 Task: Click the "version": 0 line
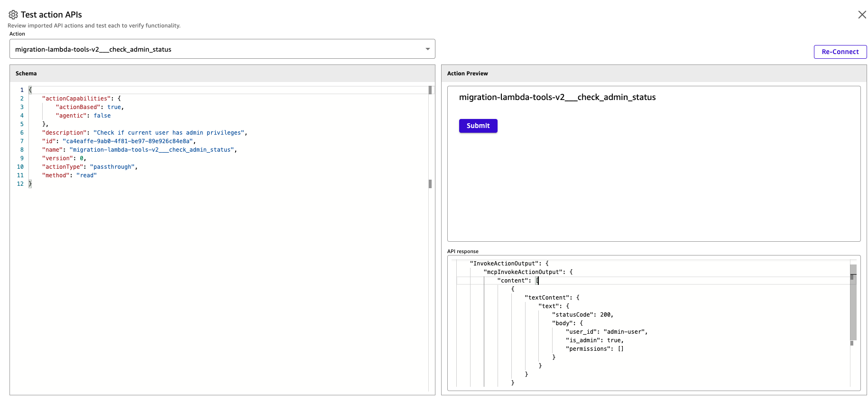[64, 158]
